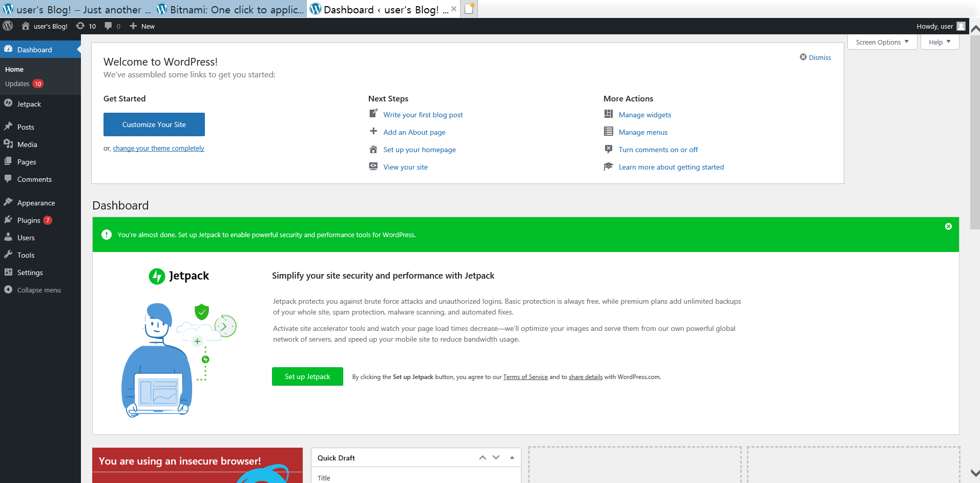Collapse the Quick Draft panel triangle
Screen dimensions: 980x483
(512, 457)
